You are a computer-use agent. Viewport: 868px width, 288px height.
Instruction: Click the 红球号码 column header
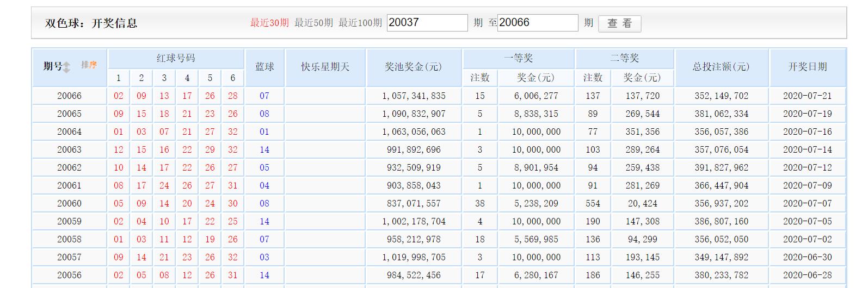(x=176, y=58)
